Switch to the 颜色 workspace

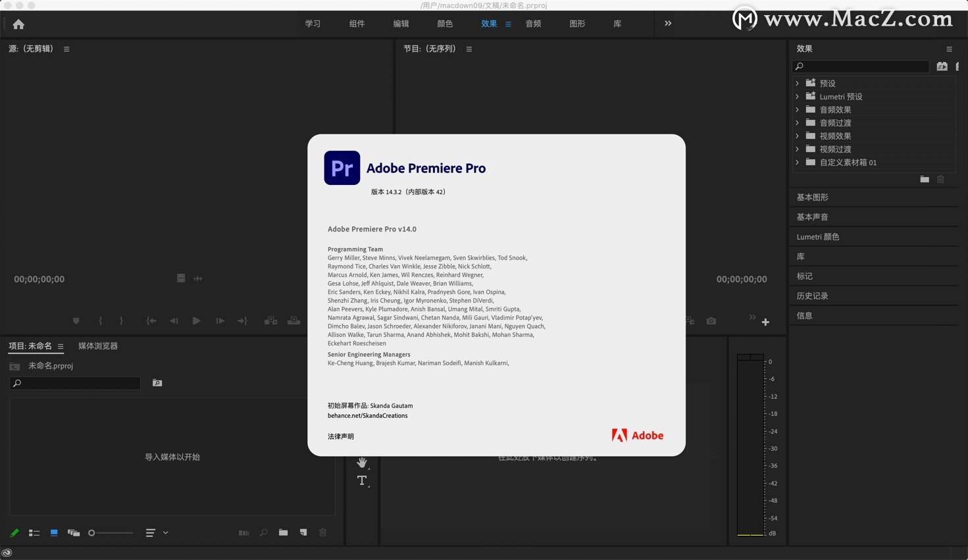pyautogui.click(x=445, y=24)
